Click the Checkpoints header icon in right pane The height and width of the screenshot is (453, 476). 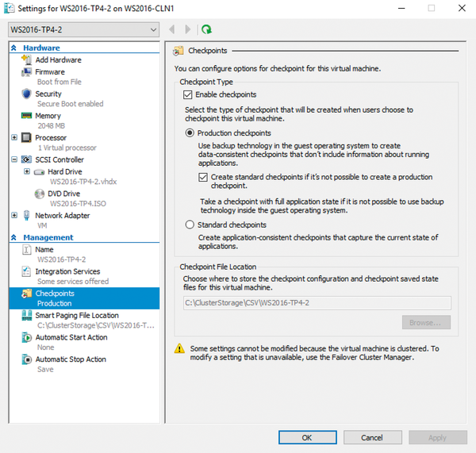(178, 51)
